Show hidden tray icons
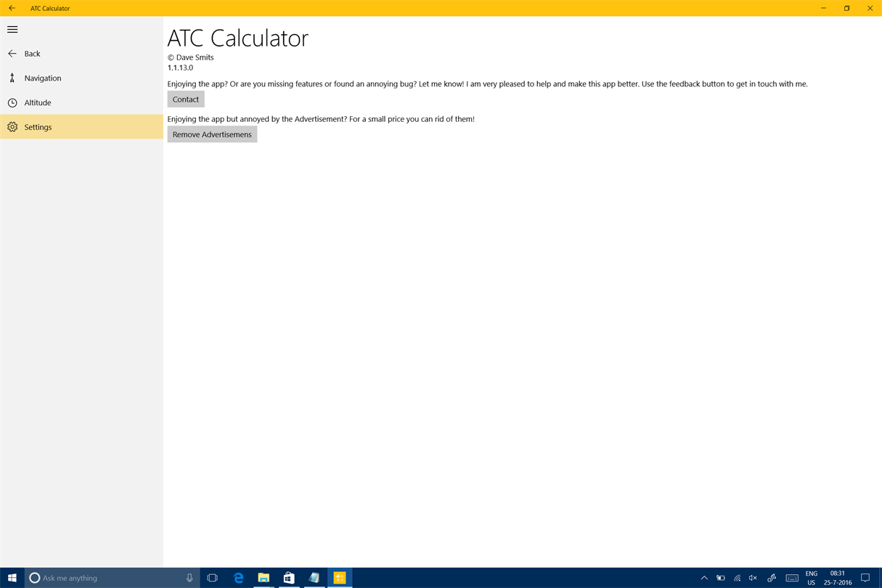Image resolution: width=882 pixels, height=588 pixels. tap(704, 578)
